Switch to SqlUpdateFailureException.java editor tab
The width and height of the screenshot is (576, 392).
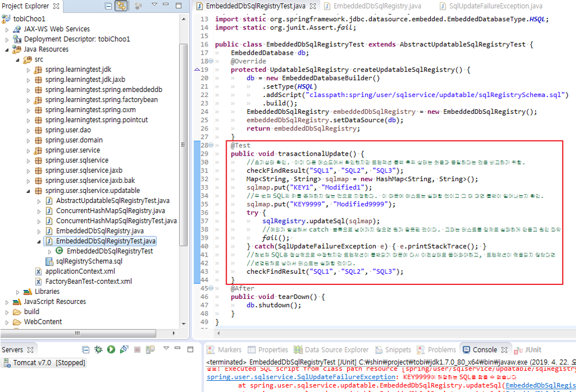point(496,6)
